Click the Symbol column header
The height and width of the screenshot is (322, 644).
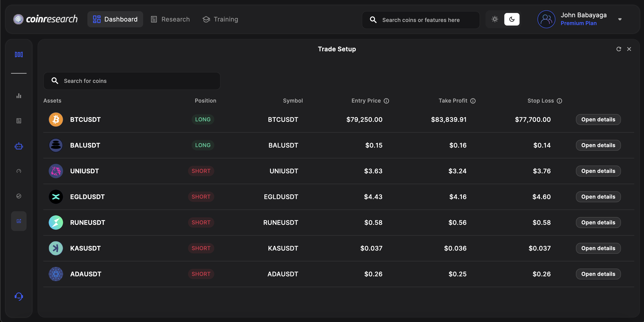tap(293, 101)
